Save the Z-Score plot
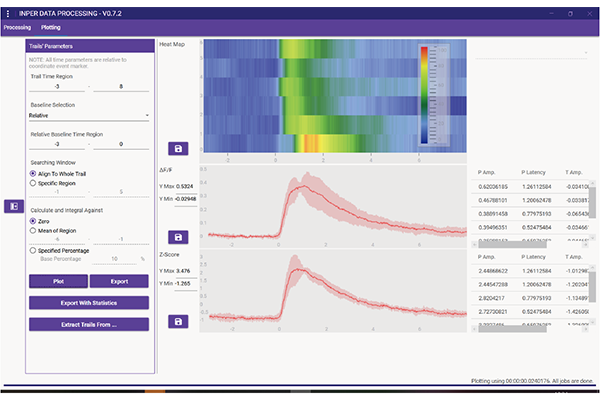Image resolution: width=600 pixels, height=400 pixels. tap(178, 321)
